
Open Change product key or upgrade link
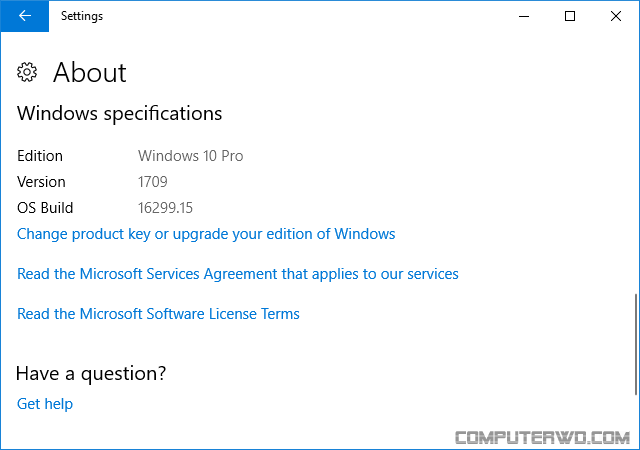tap(206, 234)
